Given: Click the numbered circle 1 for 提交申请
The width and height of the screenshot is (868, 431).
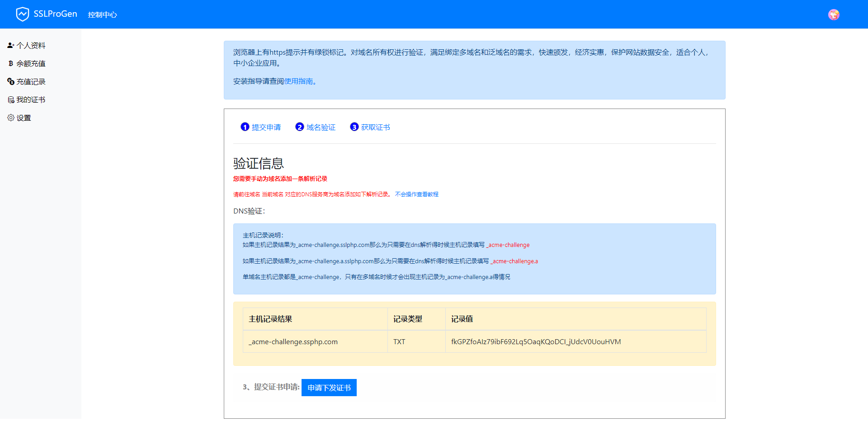Looking at the screenshot, I should [245, 127].
